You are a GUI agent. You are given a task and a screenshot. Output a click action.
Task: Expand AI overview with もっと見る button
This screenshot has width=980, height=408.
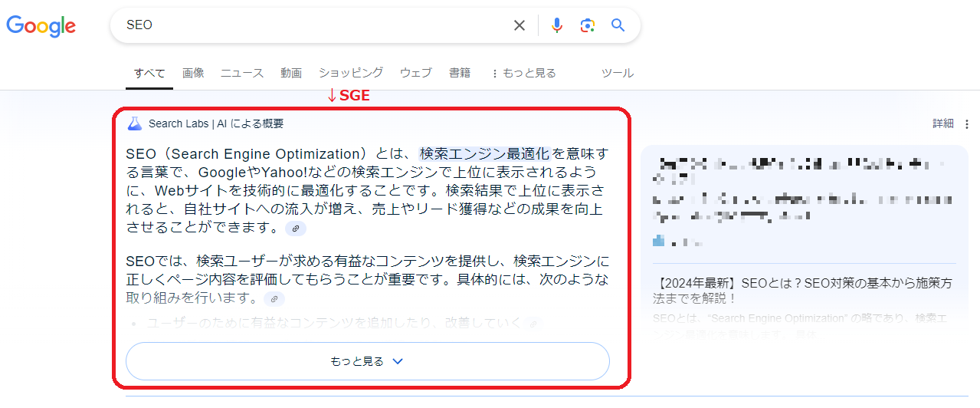coord(368,361)
